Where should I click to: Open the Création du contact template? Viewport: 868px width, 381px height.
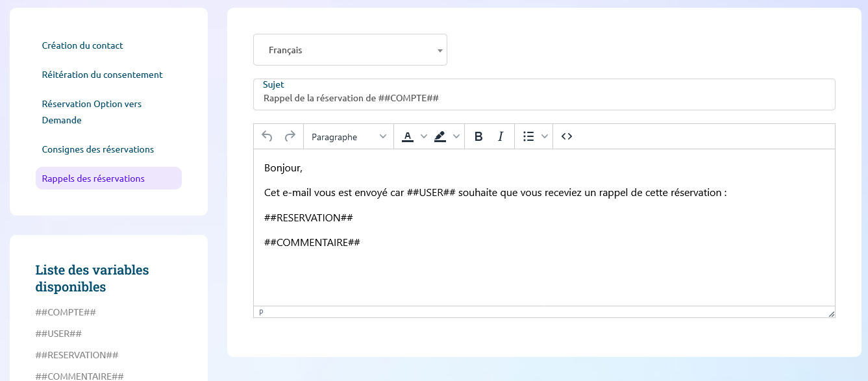pos(82,45)
